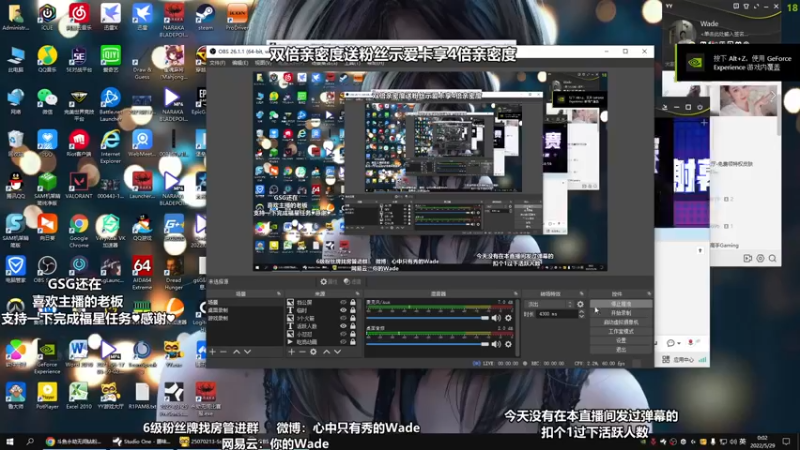
Task: Open the R1PAM8.txt file on desktop
Action: (142, 396)
